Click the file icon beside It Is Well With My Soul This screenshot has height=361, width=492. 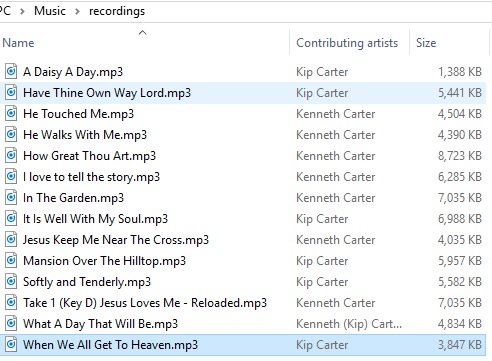point(11,218)
